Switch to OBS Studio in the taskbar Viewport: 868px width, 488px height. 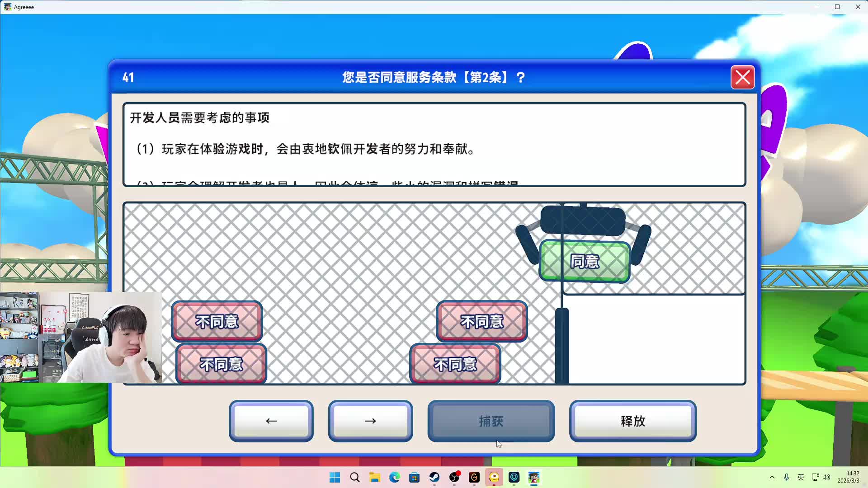tap(454, 477)
